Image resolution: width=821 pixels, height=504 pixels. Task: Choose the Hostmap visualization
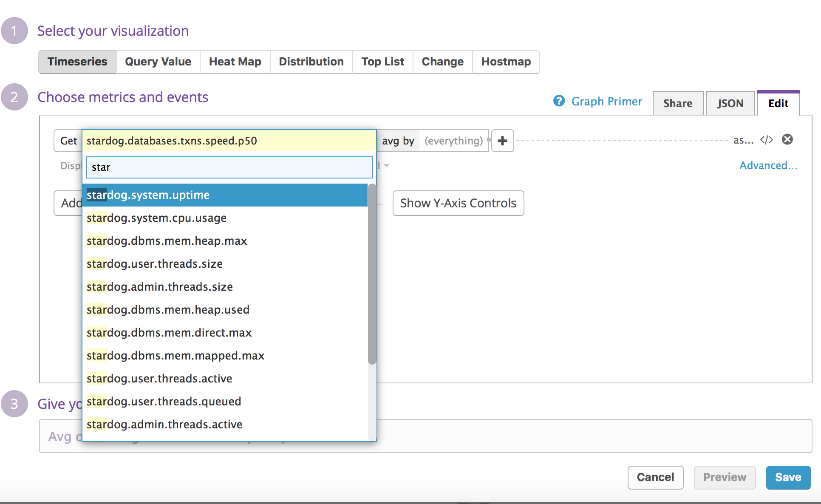(506, 62)
